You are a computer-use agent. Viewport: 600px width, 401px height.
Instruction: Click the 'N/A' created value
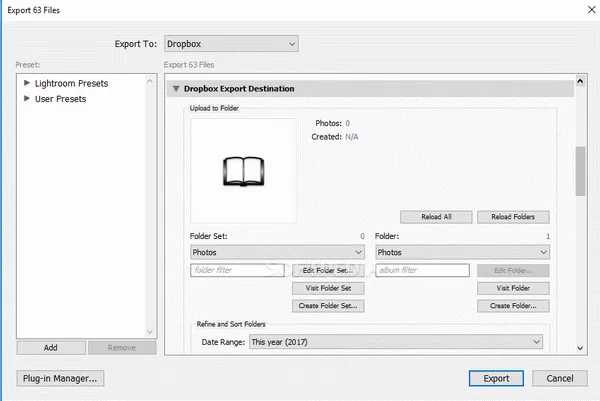[352, 137]
